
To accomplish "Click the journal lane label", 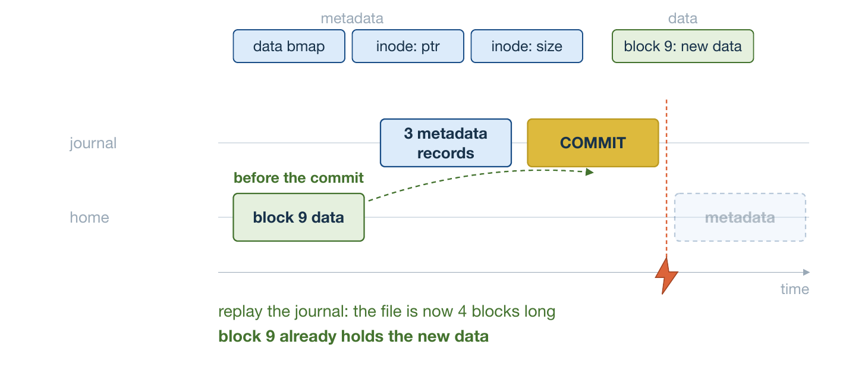I will tap(93, 143).
